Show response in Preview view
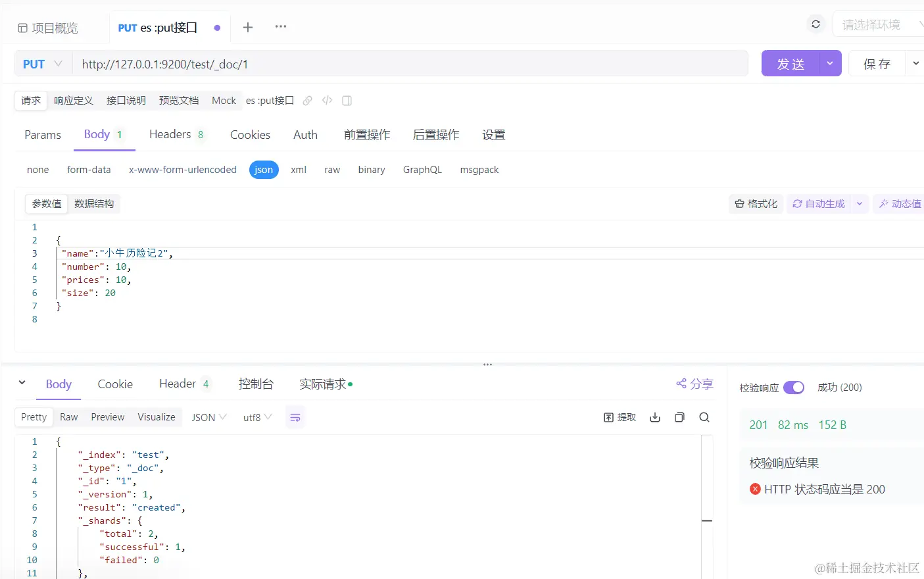 coord(108,417)
